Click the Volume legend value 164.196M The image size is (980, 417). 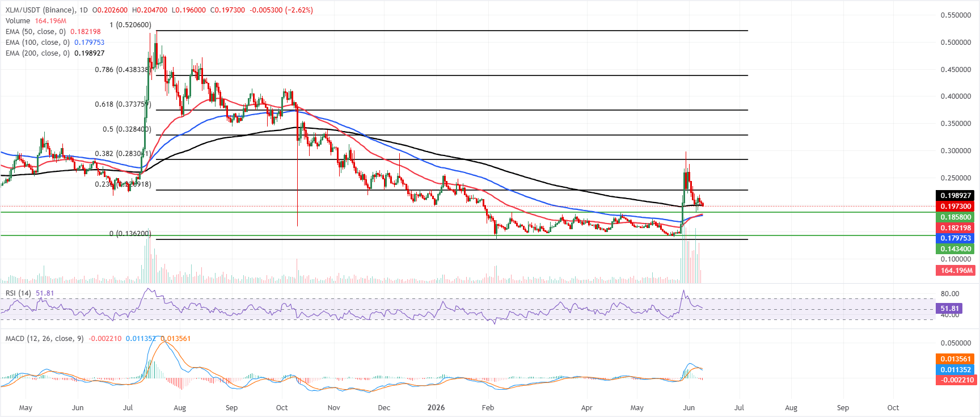point(50,21)
